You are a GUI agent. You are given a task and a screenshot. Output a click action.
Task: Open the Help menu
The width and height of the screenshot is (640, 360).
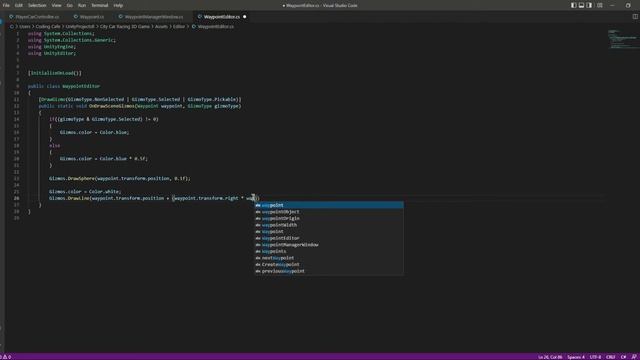(118, 5)
